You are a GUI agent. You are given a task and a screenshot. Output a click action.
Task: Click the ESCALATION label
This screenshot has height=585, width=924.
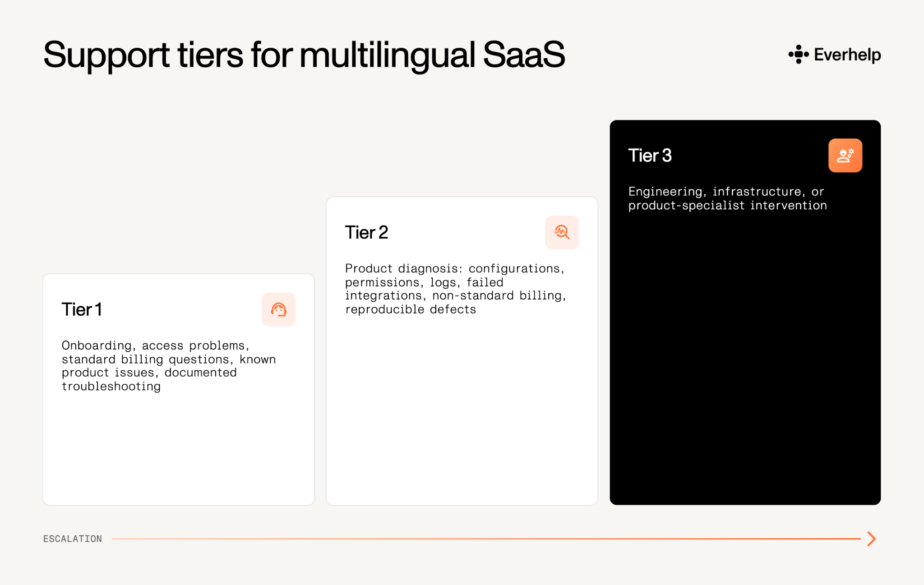pos(73,539)
